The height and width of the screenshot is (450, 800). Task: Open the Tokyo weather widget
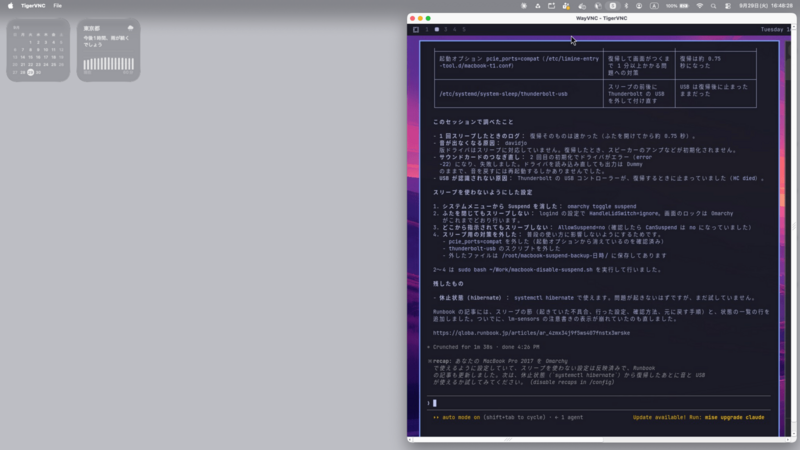(108, 50)
